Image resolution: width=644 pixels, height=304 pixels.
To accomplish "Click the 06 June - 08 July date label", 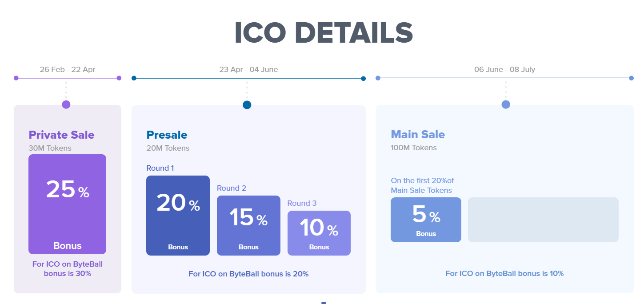I will click(x=504, y=69).
